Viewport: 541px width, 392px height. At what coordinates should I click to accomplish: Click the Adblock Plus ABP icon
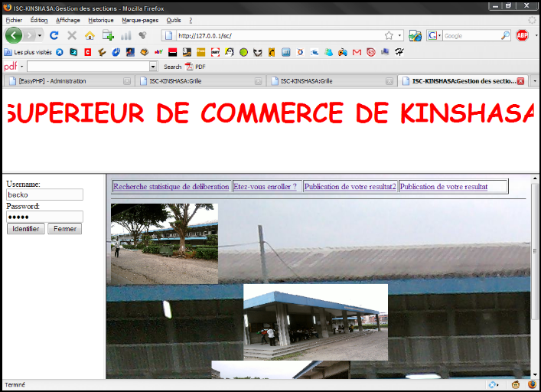click(x=523, y=35)
